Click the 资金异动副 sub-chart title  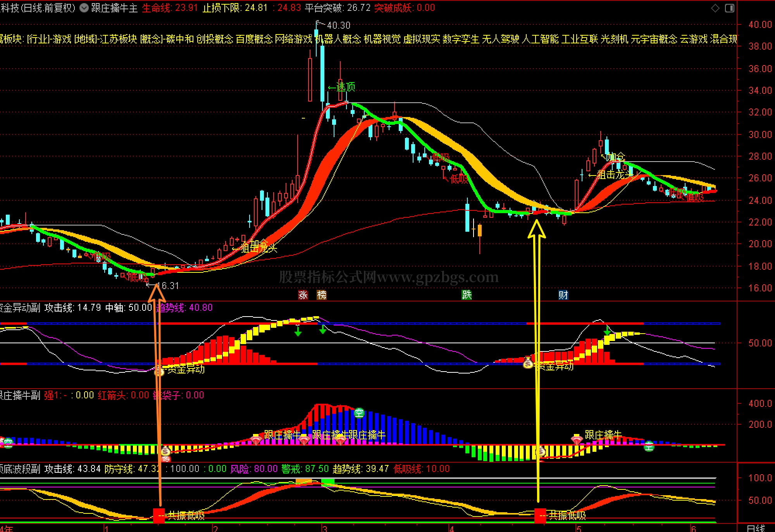[x=19, y=308]
